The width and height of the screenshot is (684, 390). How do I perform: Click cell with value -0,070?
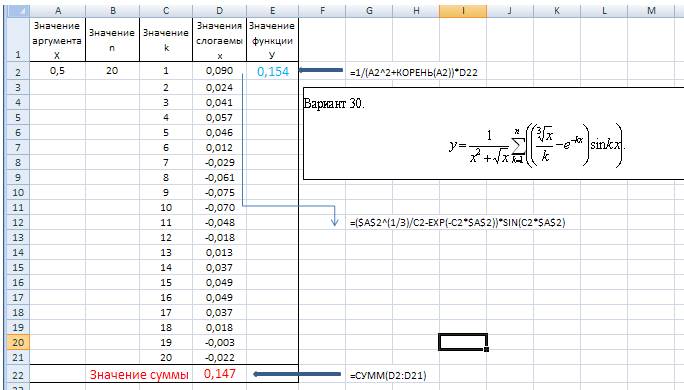(219, 207)
